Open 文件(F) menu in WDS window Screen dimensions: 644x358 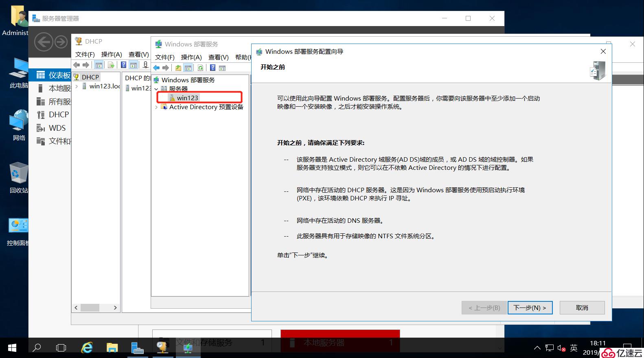pyautogui.click(x=165, y=57)
